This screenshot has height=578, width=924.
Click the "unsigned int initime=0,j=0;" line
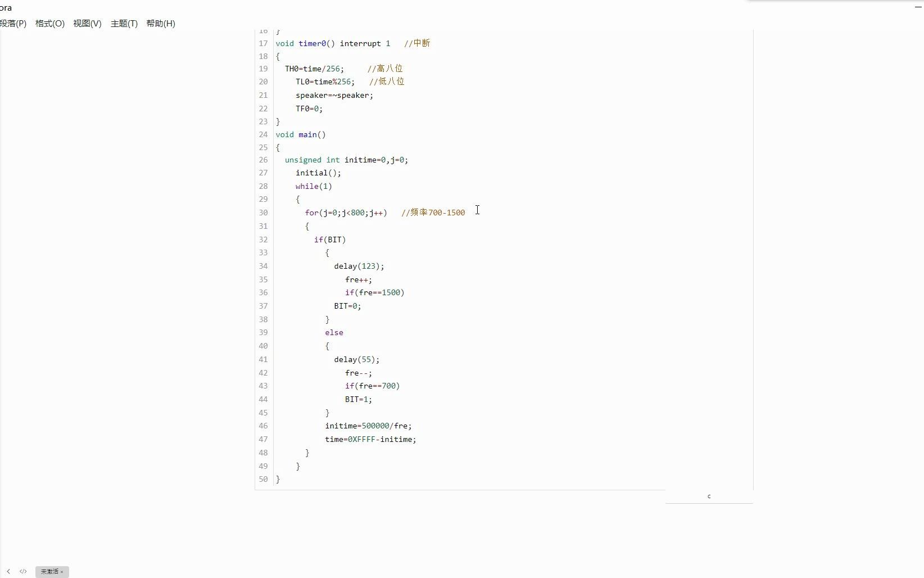pos(346,160)
